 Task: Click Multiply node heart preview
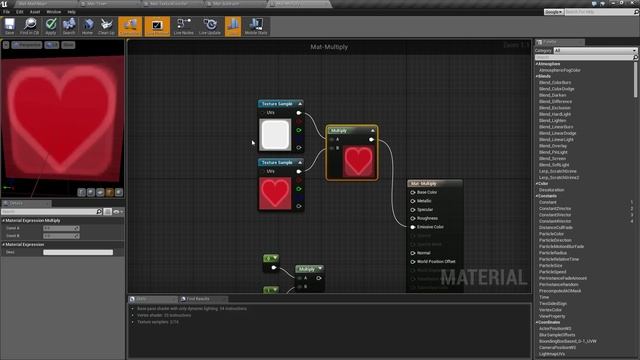point(359,161)
